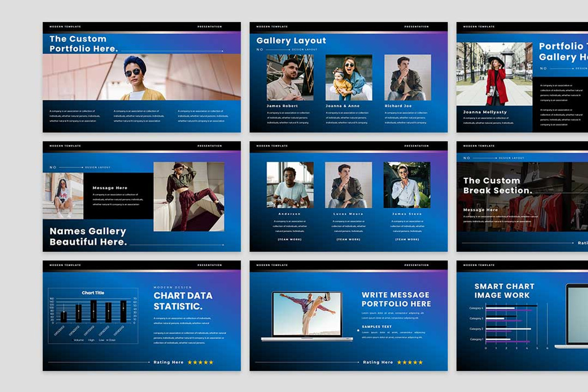Screen dimensions: 588x392
Task: Click the "Category 2" chart label
Action: [476, 329]
